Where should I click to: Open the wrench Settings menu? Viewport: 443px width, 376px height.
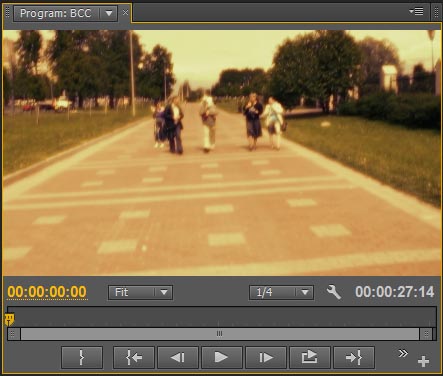(x=333, y=292)
